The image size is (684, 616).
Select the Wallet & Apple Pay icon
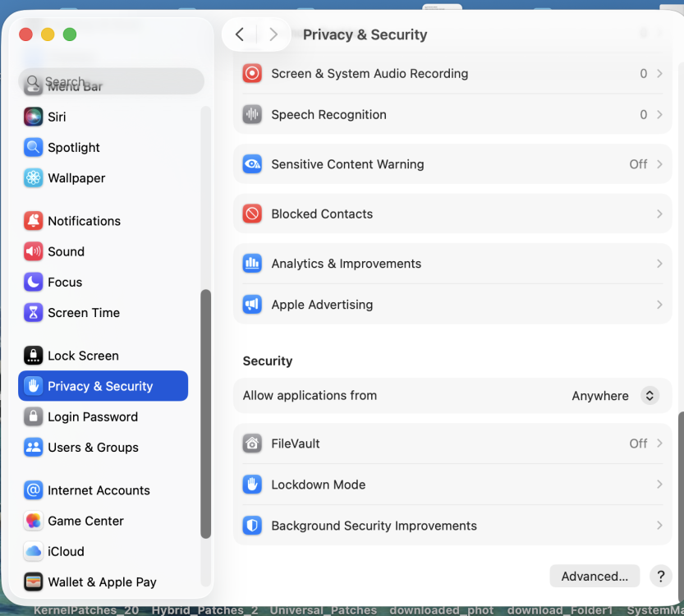click(33, 582)
